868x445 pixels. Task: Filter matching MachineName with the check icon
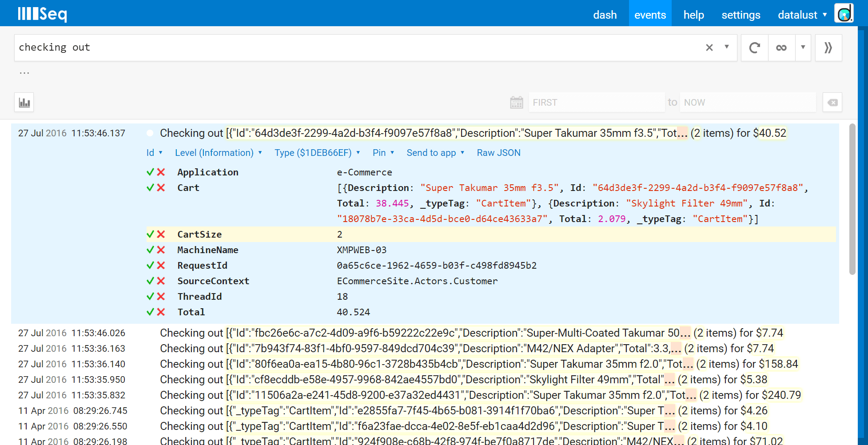pos(151,250)
